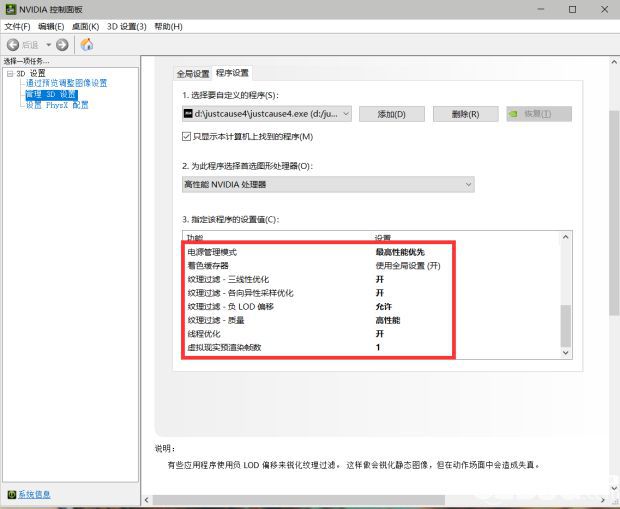Click the 添加(D) button
This screenshot has height=509, width=620.
392,114
